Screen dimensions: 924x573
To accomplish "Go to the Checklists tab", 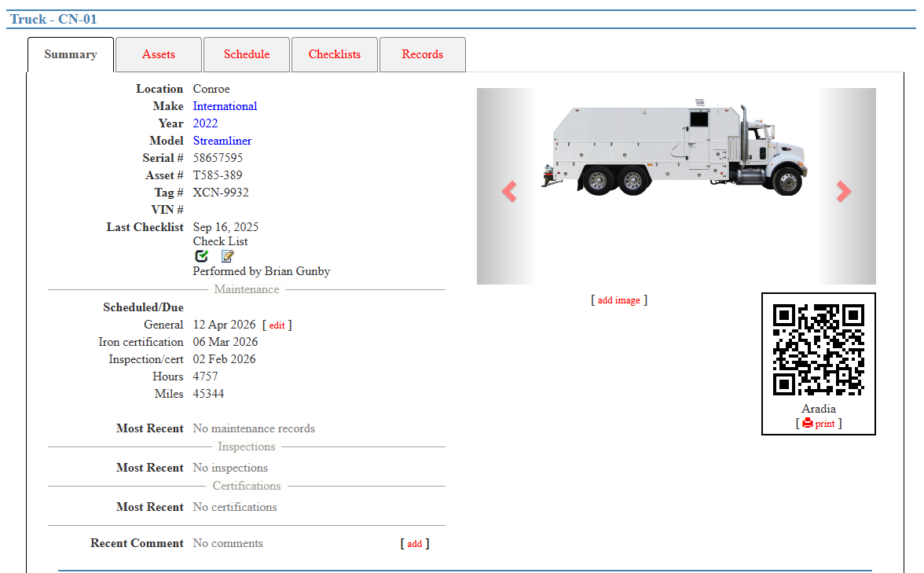I will click(x=335, y=54).
